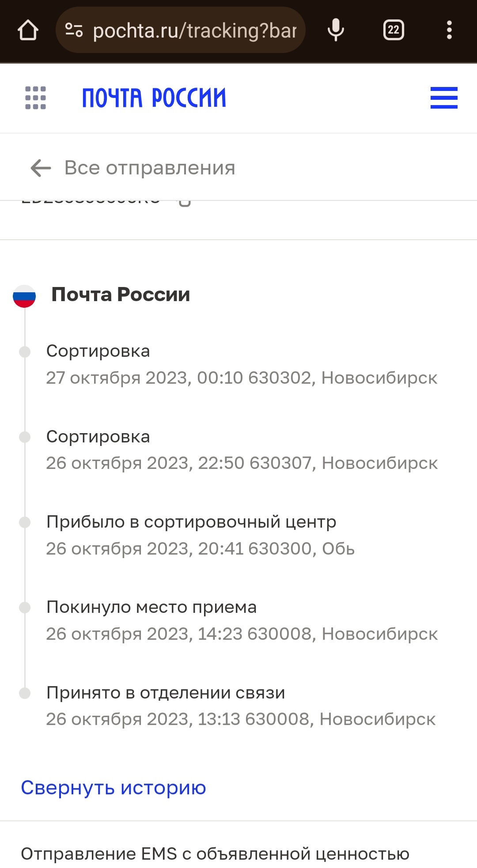Open the hamburger navigation menu

pyautogui.click(x=444, y=98)
